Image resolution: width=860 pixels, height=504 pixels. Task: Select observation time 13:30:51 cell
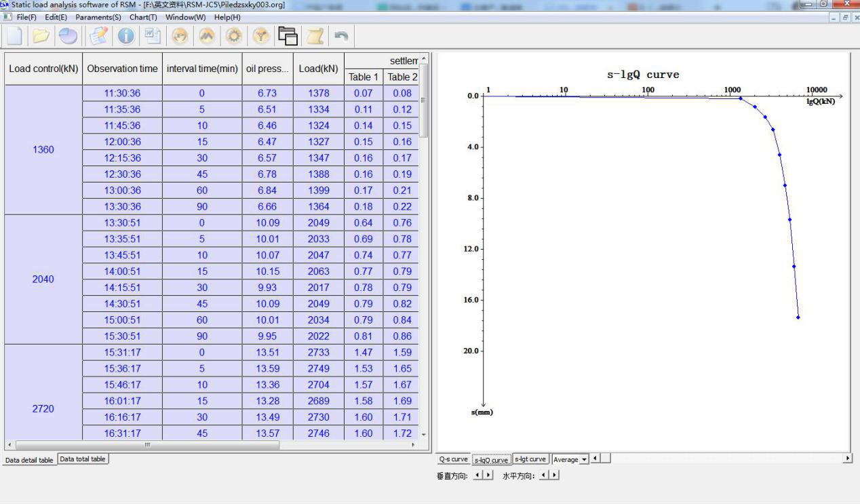tap(122, 222)
